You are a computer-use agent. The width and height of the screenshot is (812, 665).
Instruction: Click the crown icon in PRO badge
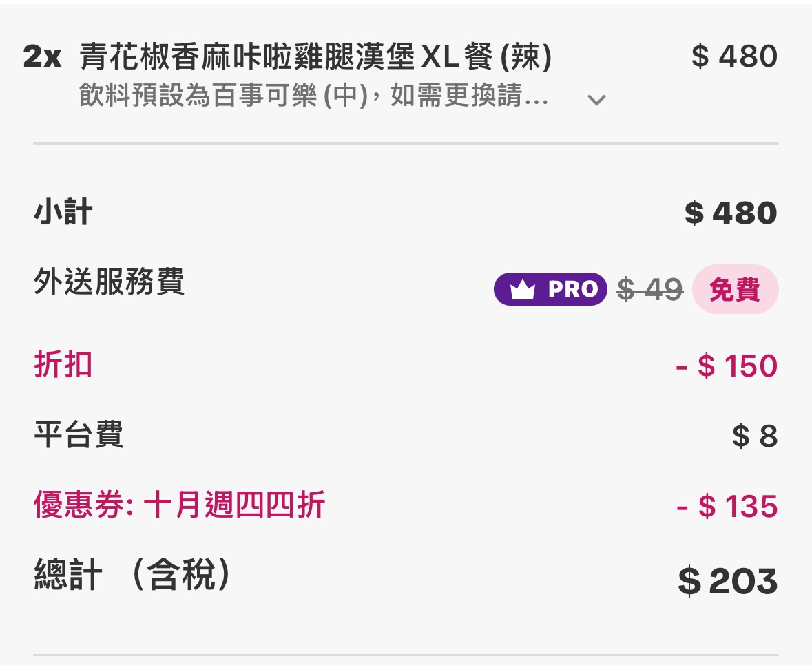pos(523,290)
